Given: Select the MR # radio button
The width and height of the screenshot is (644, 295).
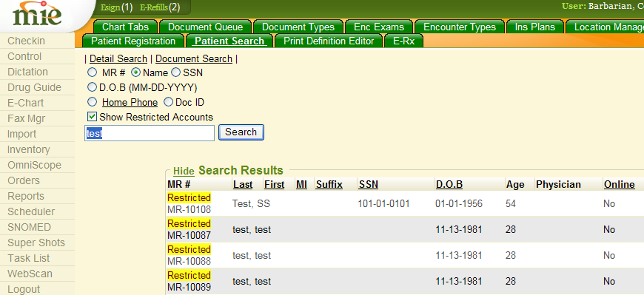Looking at the screenshot, I should click(93, 72).
